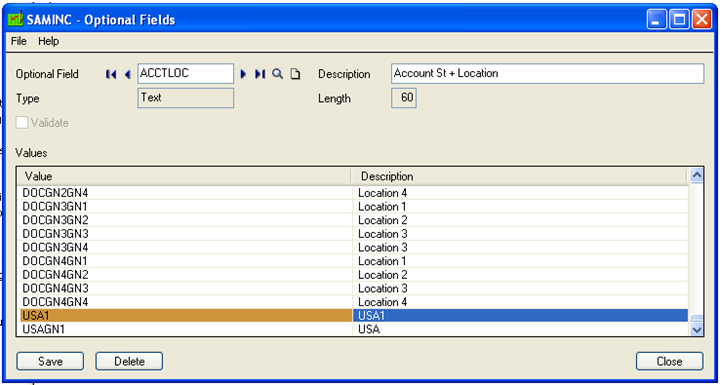
Task: Click the Values list scrollbar thumb
Action: (696, 319)
